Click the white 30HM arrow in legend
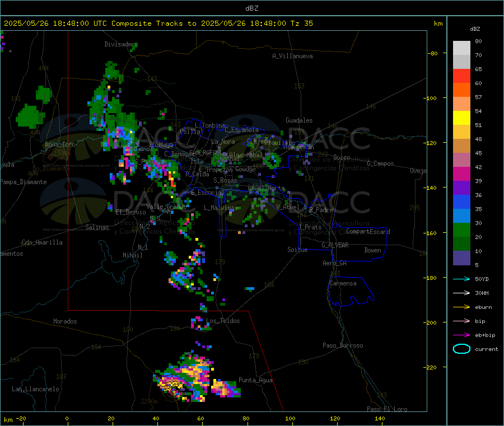The width and height of the screenshot is (504, 426). pos(461,293)
